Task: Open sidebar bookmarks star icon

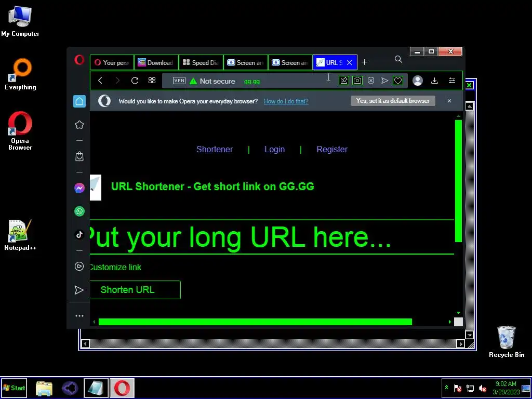Action: [x=79, y=125]
